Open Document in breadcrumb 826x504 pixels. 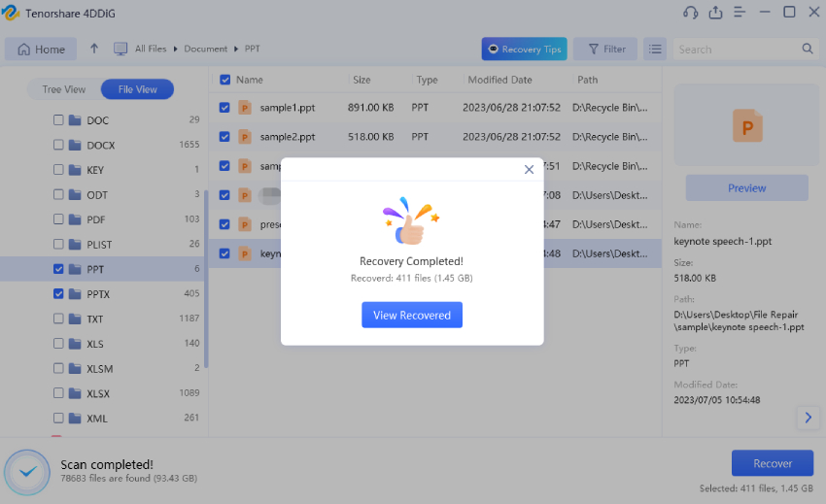click(x=205, y=49)
